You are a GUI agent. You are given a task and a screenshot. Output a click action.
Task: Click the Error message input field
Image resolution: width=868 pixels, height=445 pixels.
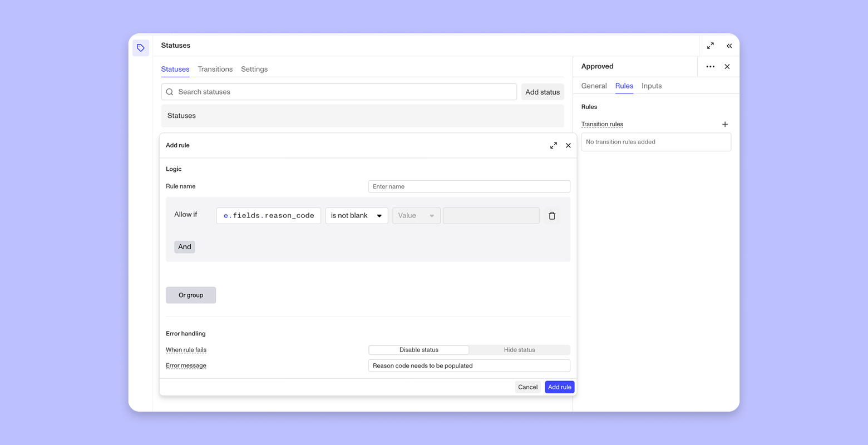point(469,365)
